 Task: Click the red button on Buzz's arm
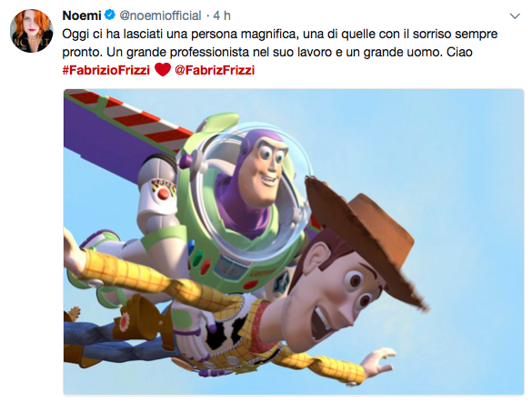[x=164, y=194]
